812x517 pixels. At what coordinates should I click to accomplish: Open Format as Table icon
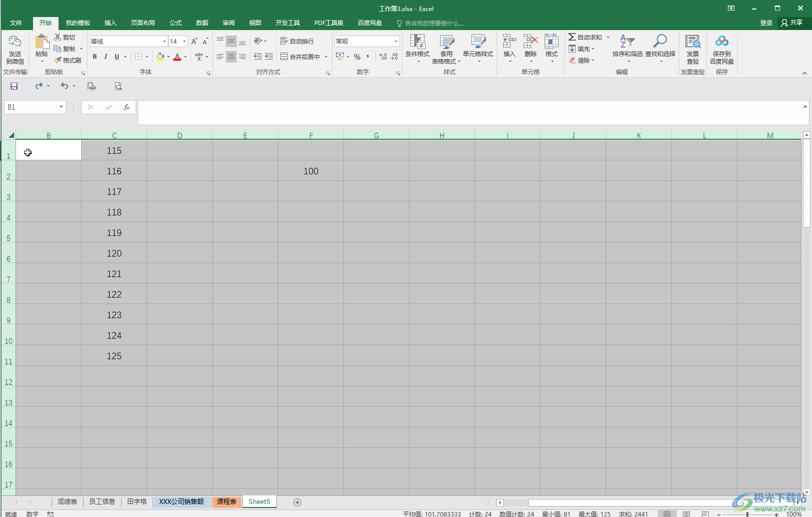(447, 42)
